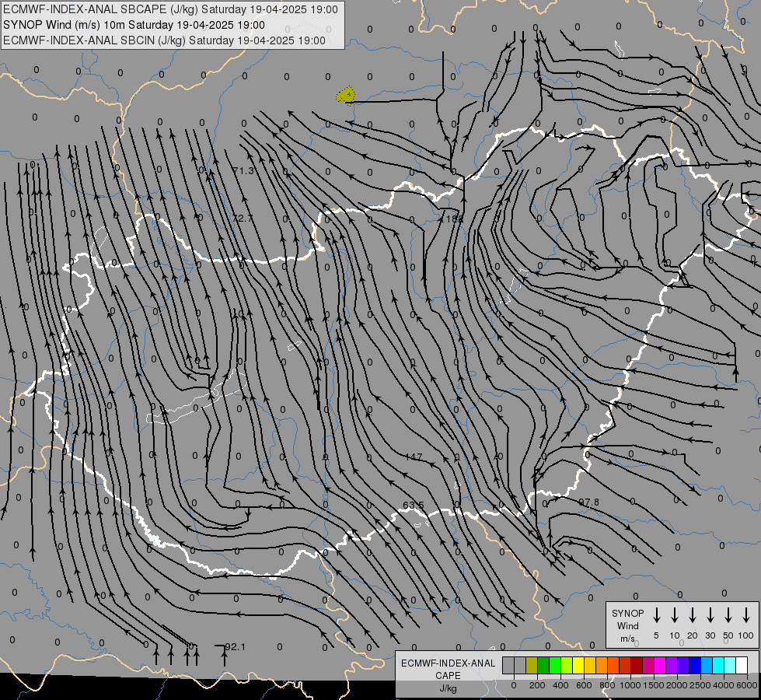
Task: Click the 147 value on the map
Action: pos(414,457)
